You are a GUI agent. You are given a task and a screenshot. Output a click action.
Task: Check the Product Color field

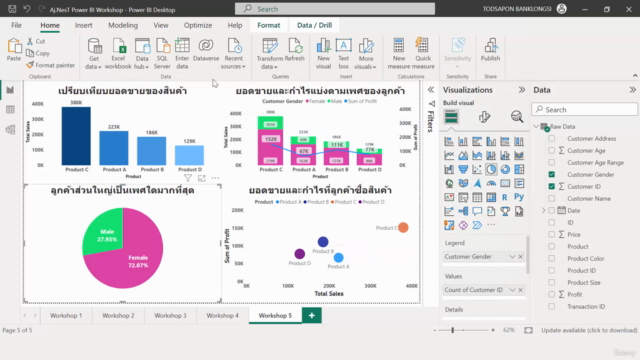click(551, 258)
